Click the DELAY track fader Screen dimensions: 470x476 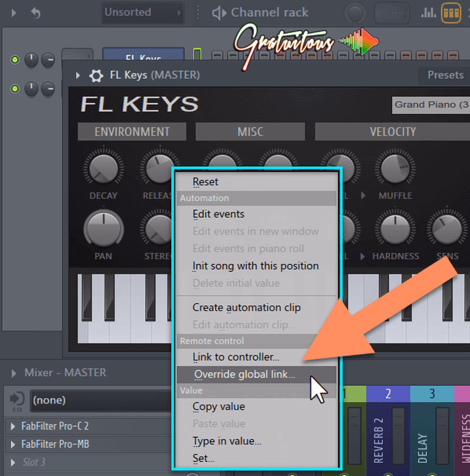442,435
